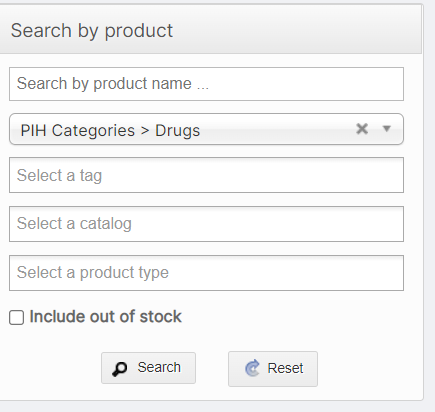Enable the Include out of stock checkbox
The image size is (435, 412).
[x=16, y=317]
